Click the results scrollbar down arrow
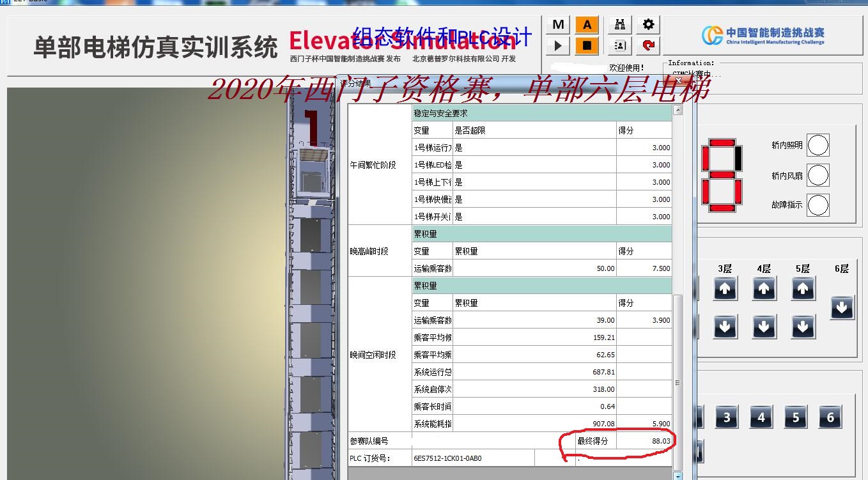 [x=678, y=476]
